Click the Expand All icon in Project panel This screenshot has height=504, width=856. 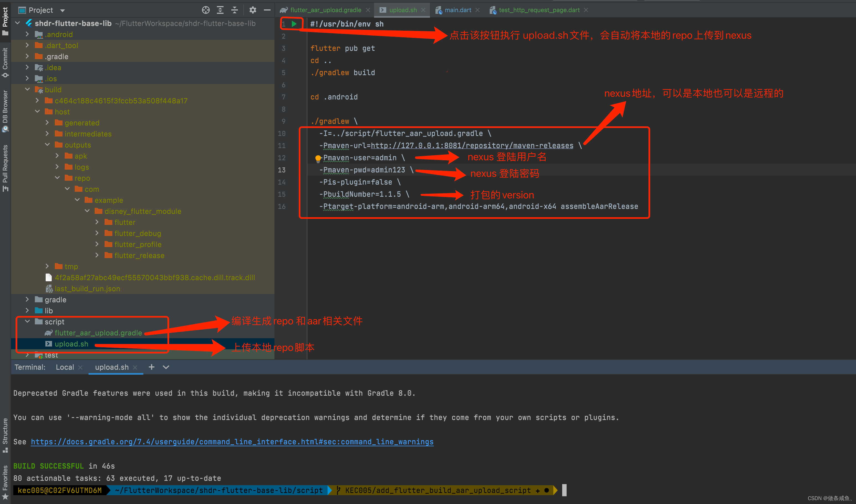220,10
